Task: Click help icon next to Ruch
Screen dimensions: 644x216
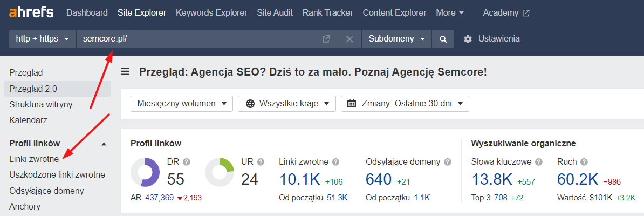Action: [x=584, y=161]
